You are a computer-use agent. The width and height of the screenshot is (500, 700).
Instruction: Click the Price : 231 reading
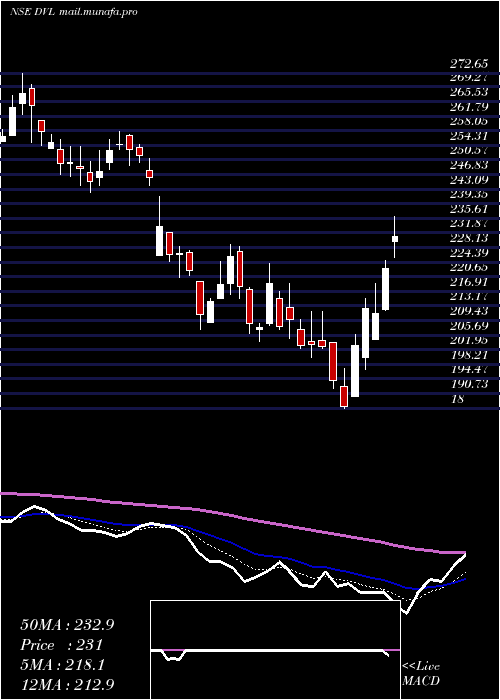[62, 645]
